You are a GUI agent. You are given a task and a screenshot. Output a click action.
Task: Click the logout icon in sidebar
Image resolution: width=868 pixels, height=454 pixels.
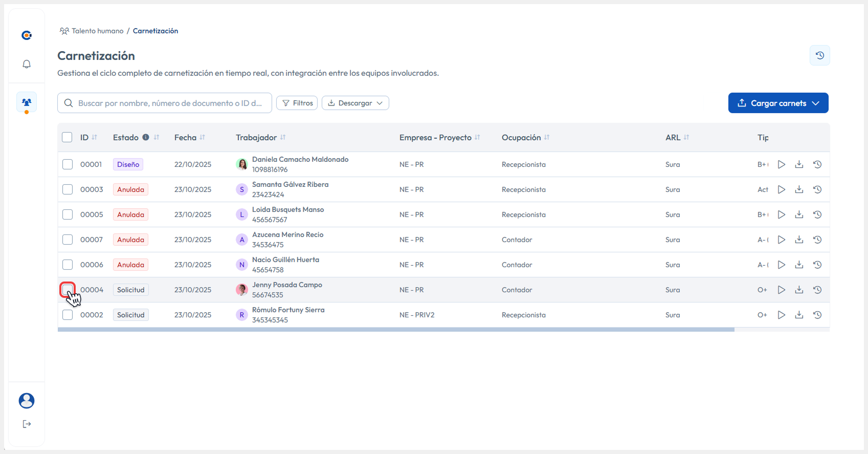tap(27, 424)
